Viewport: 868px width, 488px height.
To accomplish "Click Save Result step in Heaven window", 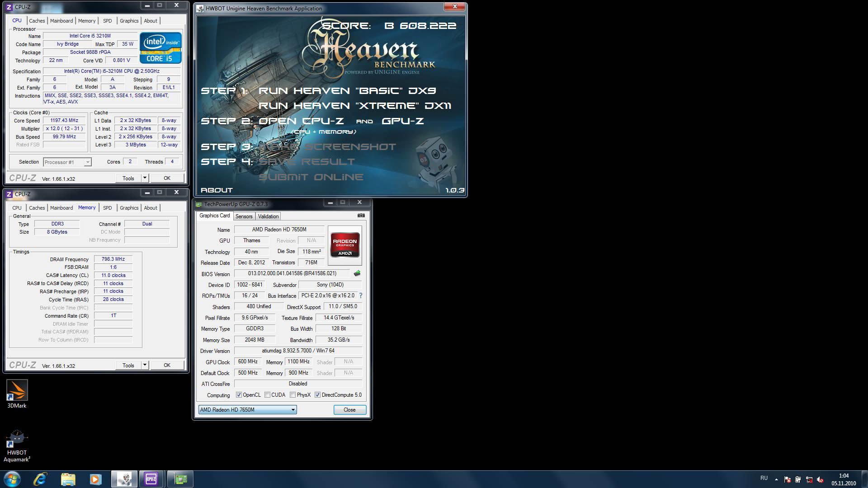I will 307,162.
